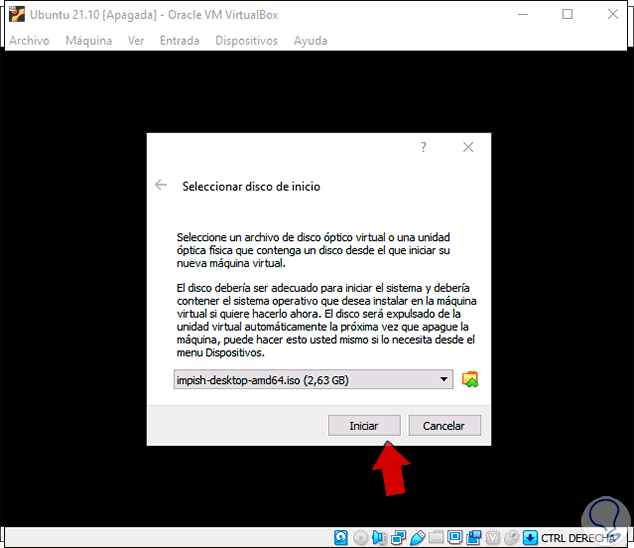Go back with dialog left arrow
This screenshot has height=548, width=634.
[161, 185]
